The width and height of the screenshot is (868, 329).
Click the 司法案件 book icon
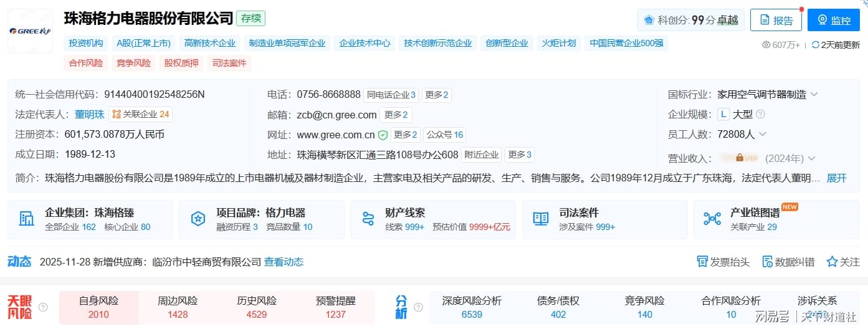[540, 219]
